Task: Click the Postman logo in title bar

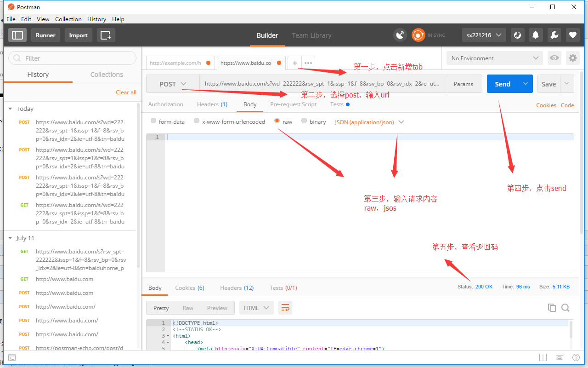Action: 11,7
